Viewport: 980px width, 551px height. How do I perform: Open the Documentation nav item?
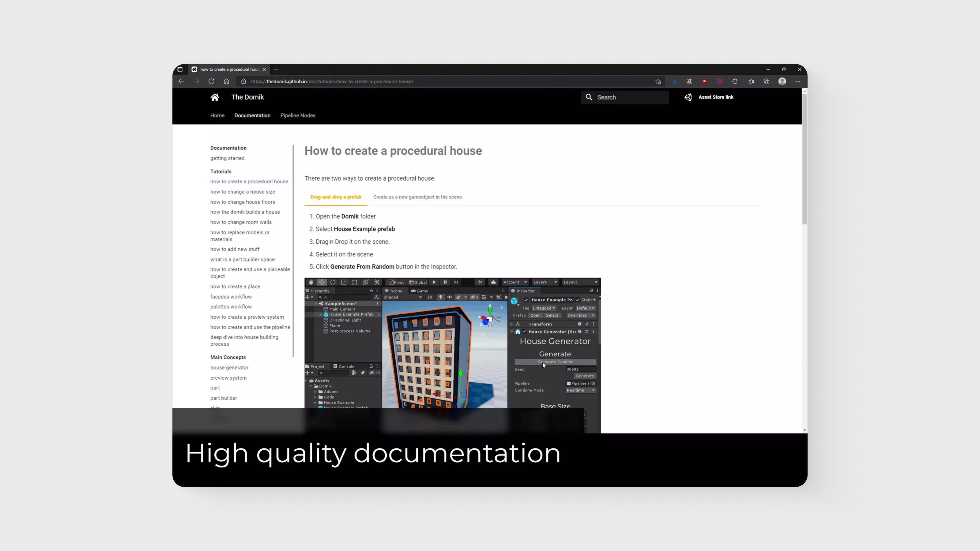tap(252, 116)
